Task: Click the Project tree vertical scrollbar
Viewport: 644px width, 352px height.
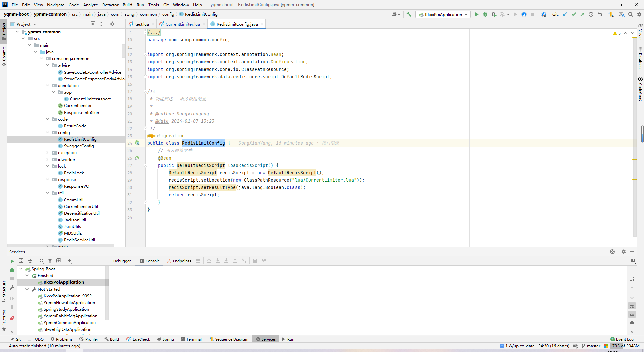Action: 123,50
